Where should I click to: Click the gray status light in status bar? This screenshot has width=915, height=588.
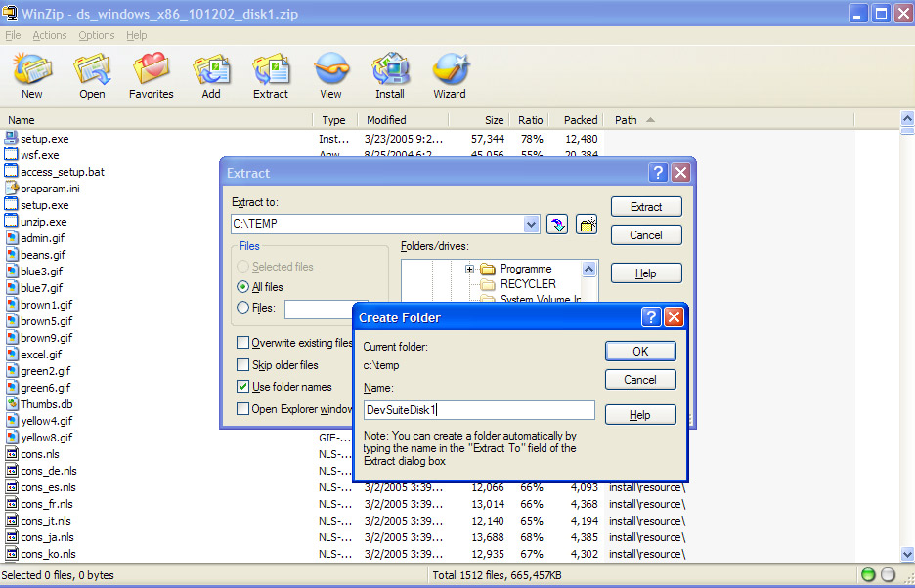pos(888,575)
